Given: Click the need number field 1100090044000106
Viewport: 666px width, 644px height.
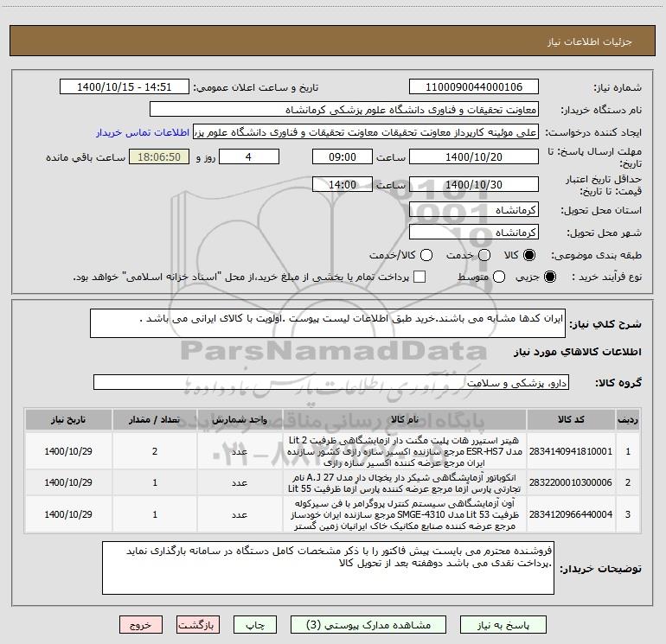Looking at the screenshot, I should [474, 86].
